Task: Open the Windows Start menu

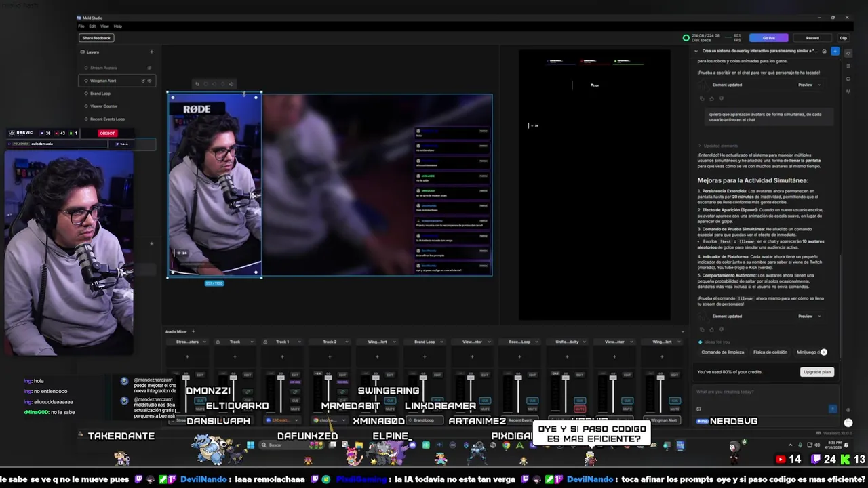Action: point(250,445)
